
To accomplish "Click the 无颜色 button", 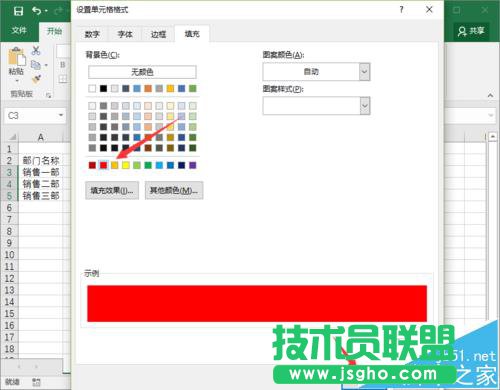I will click(142, 72).
